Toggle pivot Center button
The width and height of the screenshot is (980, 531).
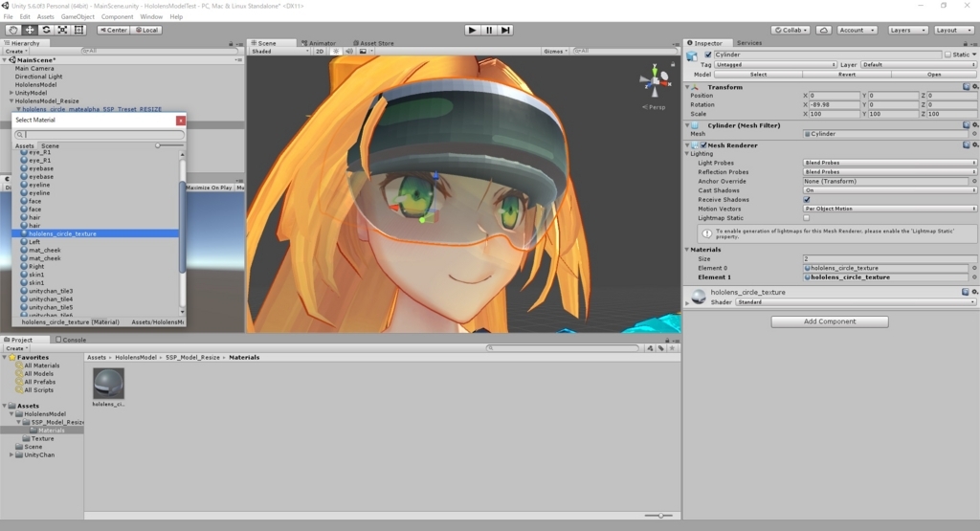[x=113, y=30]
